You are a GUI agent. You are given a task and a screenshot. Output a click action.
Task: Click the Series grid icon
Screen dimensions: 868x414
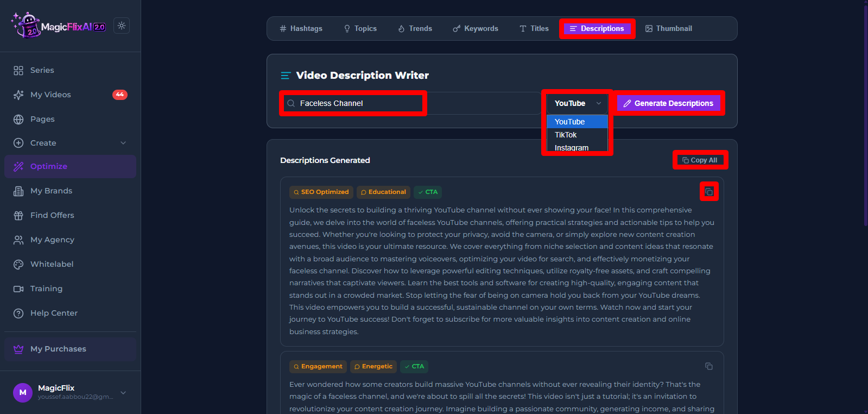(x=18, y=70)
